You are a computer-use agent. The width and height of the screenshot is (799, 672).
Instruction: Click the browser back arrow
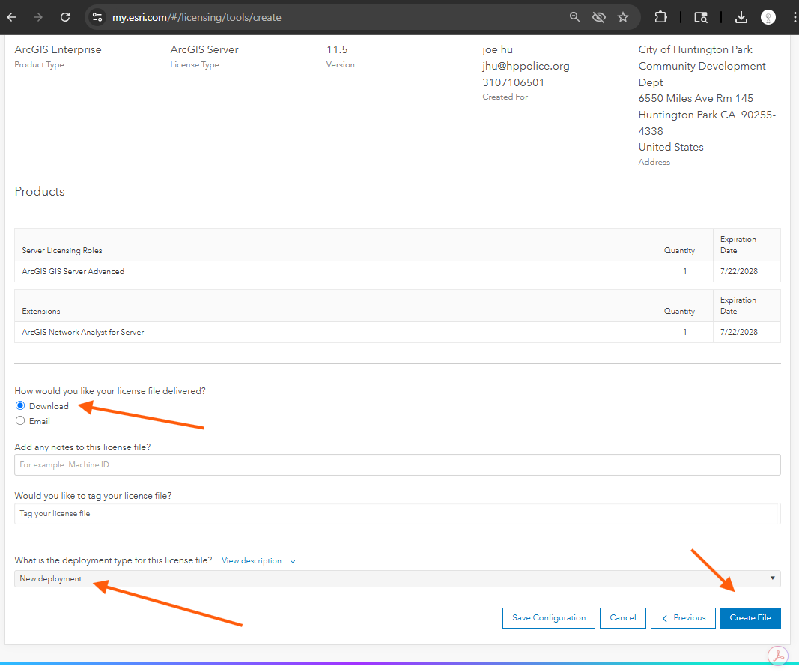12,17
